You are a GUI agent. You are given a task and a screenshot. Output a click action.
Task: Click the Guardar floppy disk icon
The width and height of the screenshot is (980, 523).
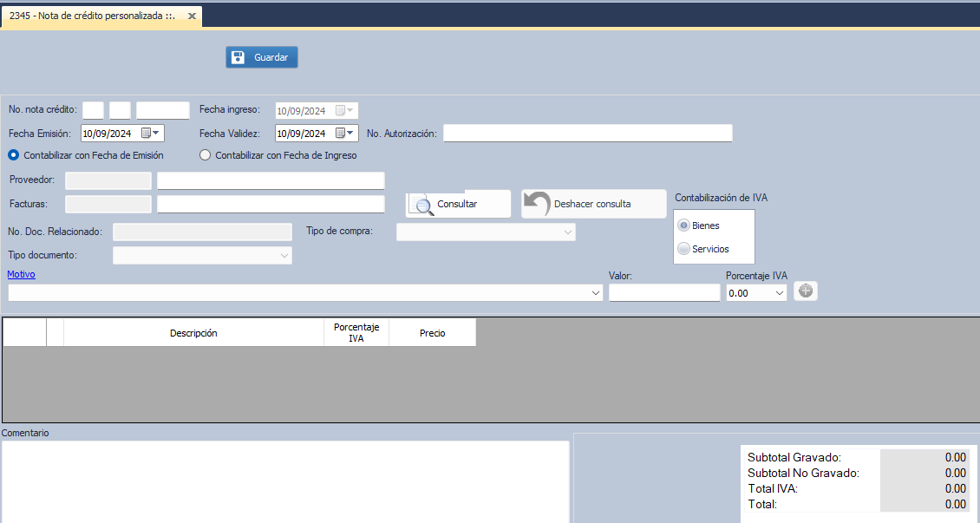238,57
